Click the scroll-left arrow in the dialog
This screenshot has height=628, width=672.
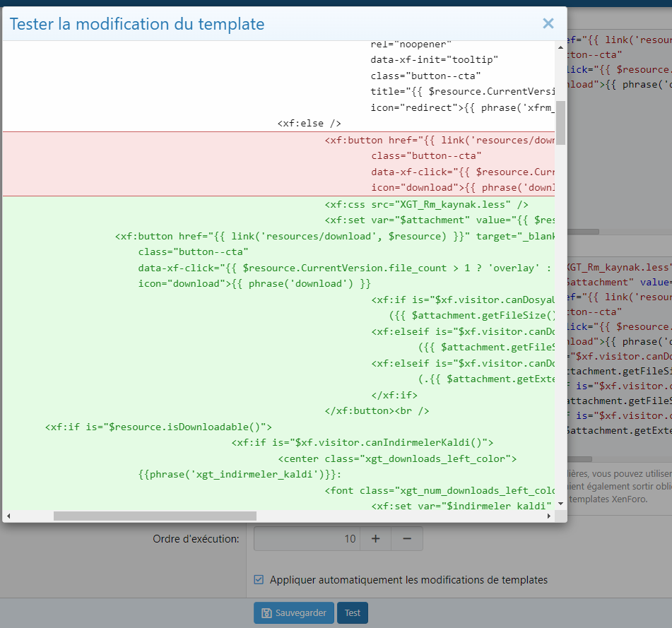point(8,516)
